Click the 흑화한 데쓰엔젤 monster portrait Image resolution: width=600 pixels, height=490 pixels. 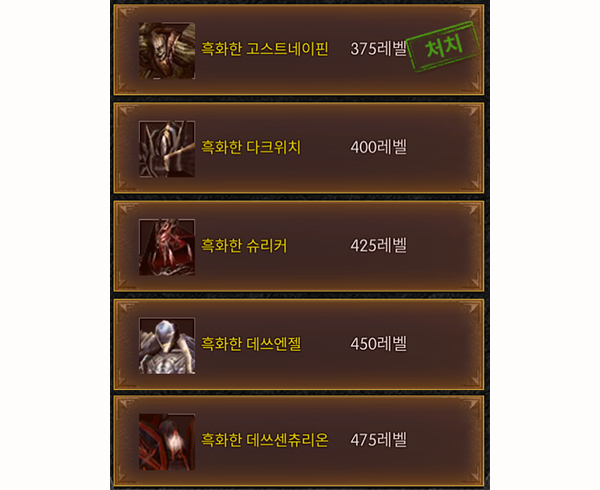(167, 346)
